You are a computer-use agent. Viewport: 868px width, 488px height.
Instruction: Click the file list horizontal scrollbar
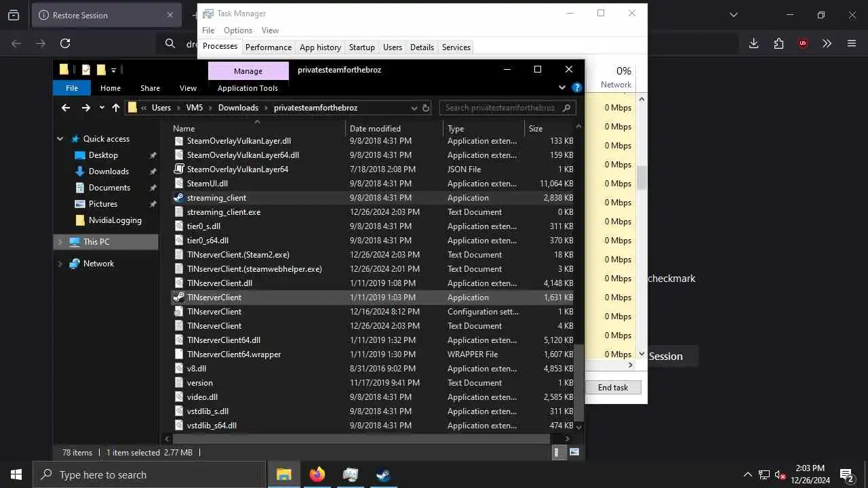361,439
